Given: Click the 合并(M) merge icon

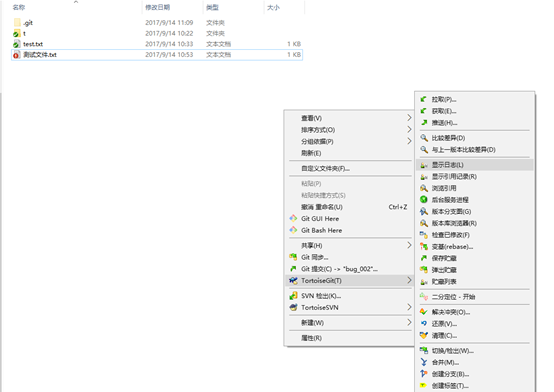Looking at the screenshot, I should coord(424,362).
